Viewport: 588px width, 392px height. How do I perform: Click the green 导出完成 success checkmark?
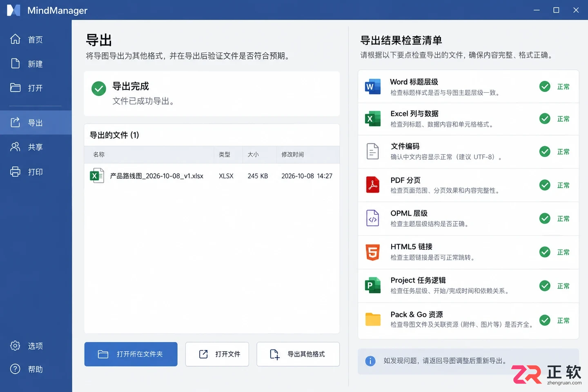98,89
